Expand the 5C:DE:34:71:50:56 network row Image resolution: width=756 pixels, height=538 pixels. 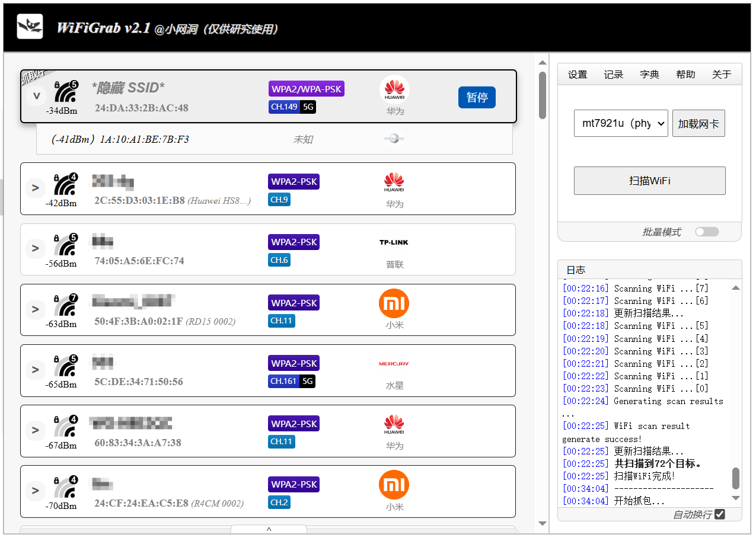36,370
